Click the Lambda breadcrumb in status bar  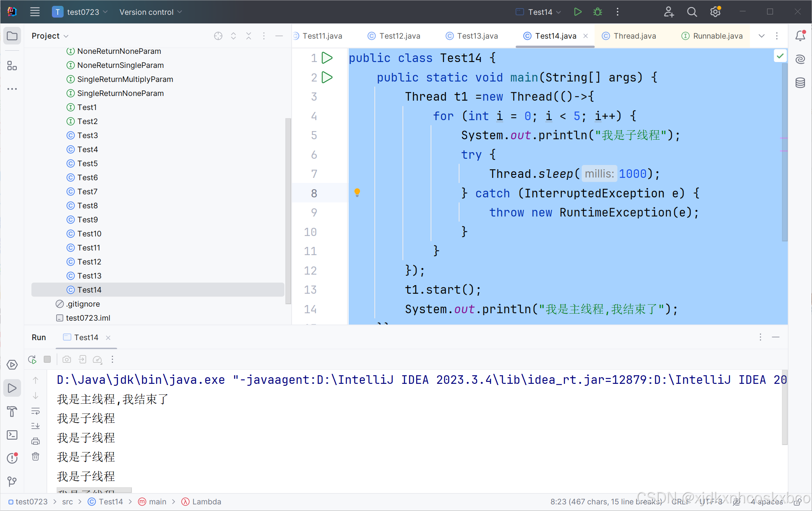[206, 502]
